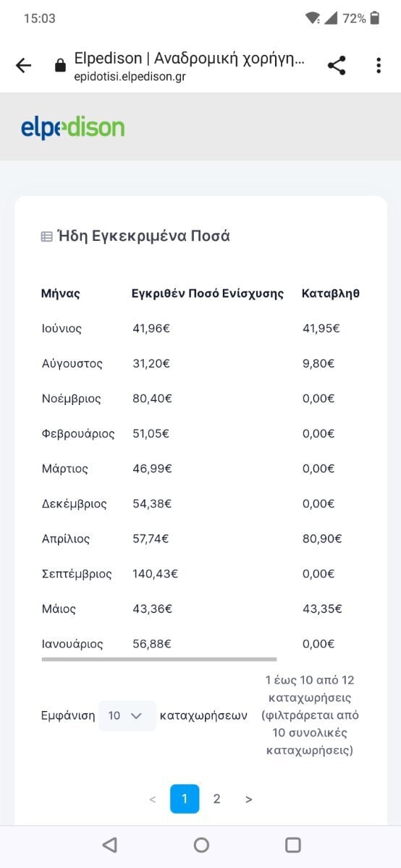Click the next page arrow
The image size is (401, 868).
(x=248, y=799)
